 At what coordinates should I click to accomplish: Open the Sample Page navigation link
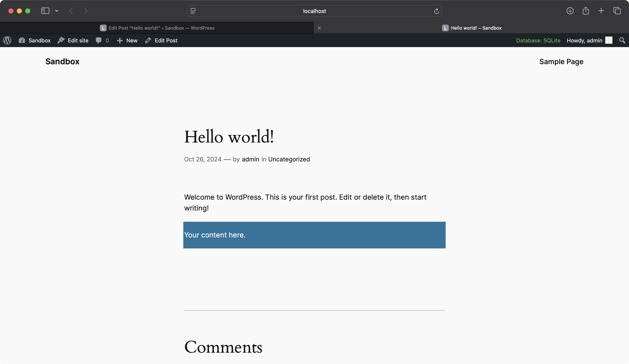(x=561, y=62)
